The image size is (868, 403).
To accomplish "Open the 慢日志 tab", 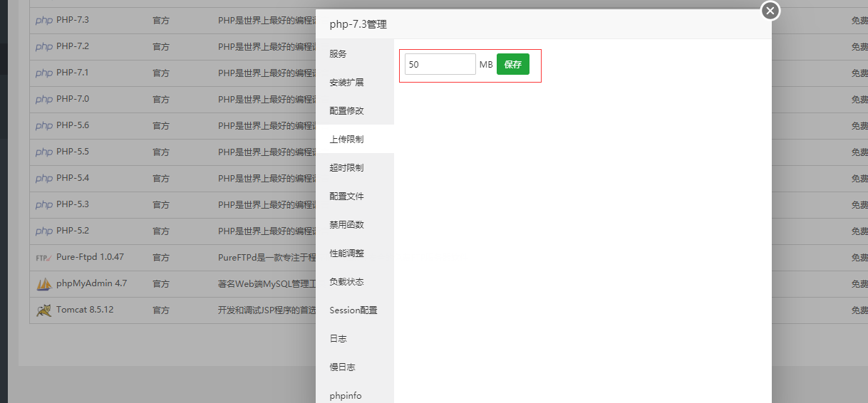I will click(x=355, y=367).
